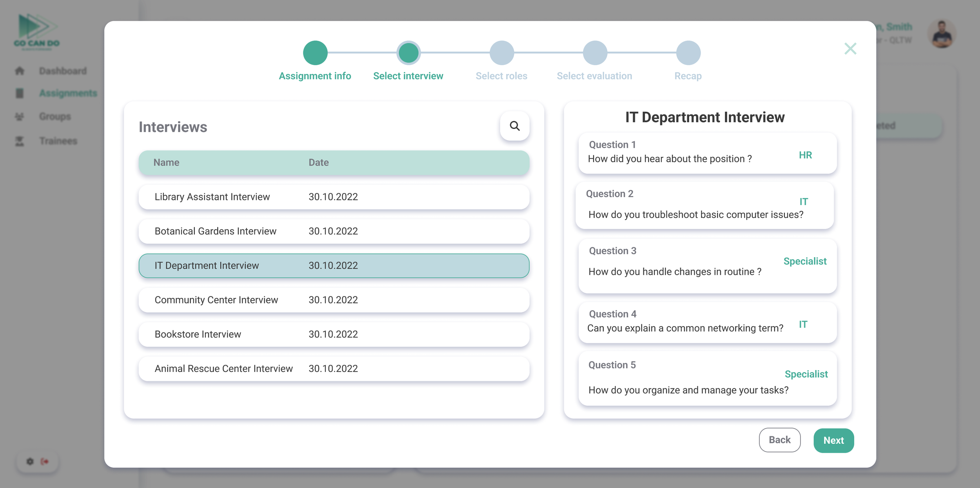
Task: Go to the Assignment info step circle
Action: point(315,53)
